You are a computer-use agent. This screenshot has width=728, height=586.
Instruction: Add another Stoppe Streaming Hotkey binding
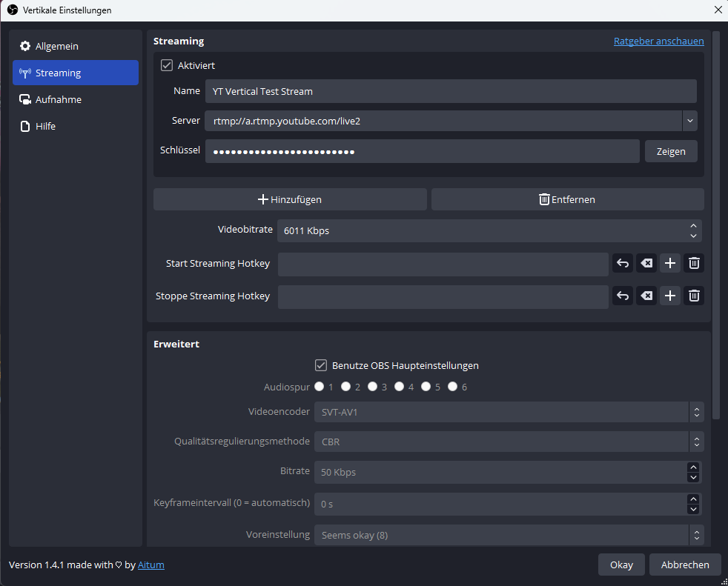pyautogui.click(x=670, y=296)
